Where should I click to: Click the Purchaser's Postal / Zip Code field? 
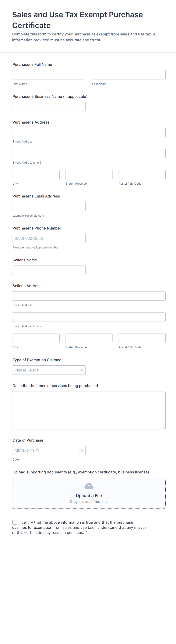coord(142,175)
